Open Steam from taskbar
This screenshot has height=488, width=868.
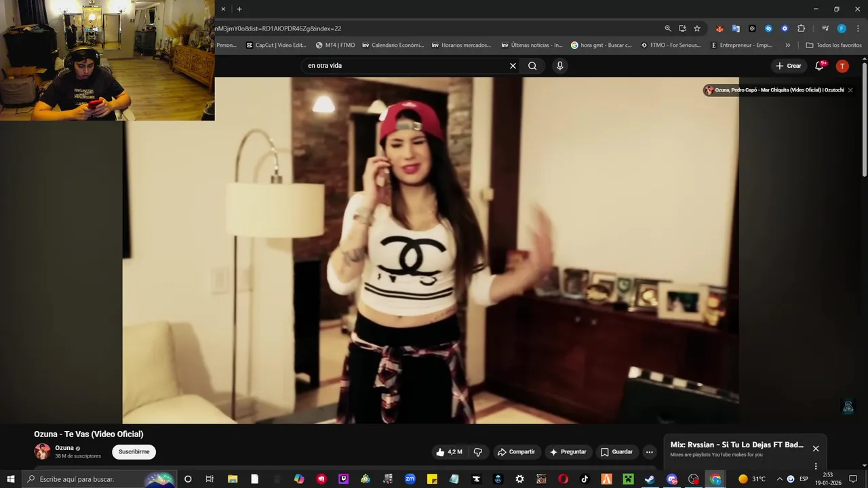pyautogui.click(x=650, y=479)
